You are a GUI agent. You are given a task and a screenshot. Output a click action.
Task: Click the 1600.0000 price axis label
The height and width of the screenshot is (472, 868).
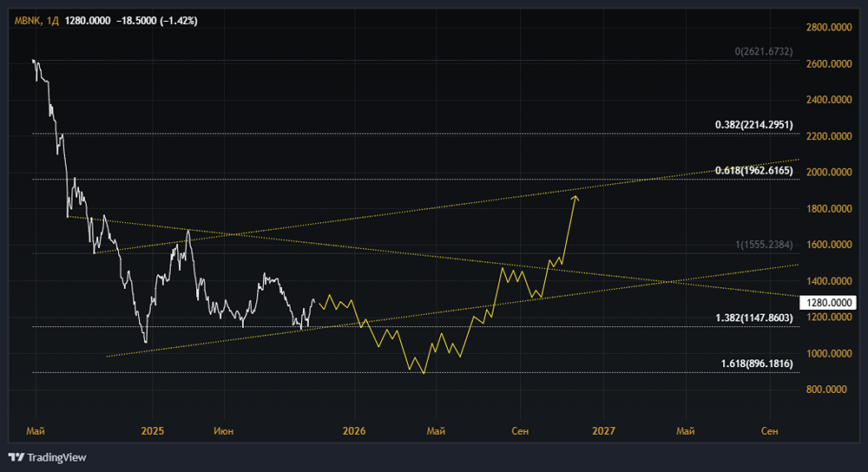[829, 245]
